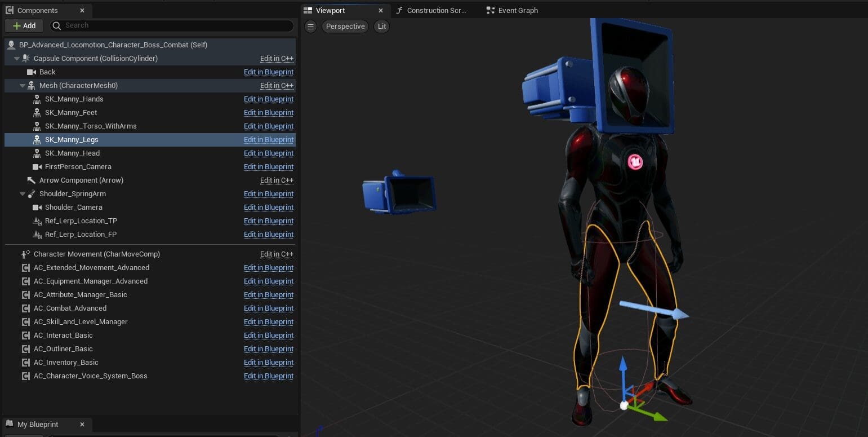Close the Components panel tab

tap(82, 10)
